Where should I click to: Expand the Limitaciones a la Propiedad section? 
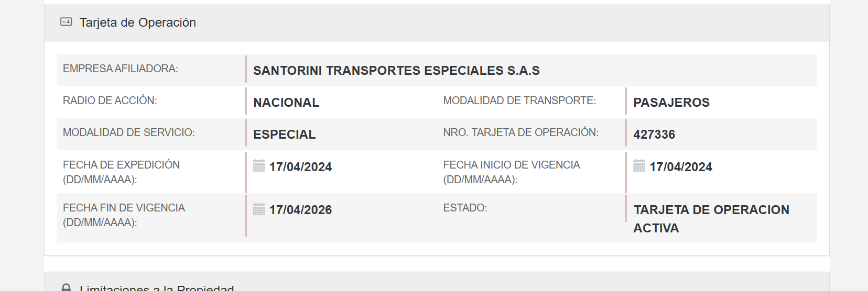(x=156, y=287)
